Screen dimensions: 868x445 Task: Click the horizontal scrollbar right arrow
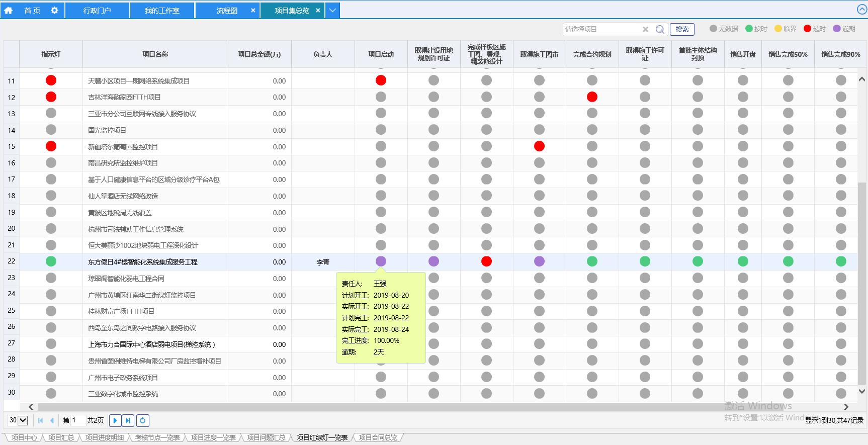[846, 407]
